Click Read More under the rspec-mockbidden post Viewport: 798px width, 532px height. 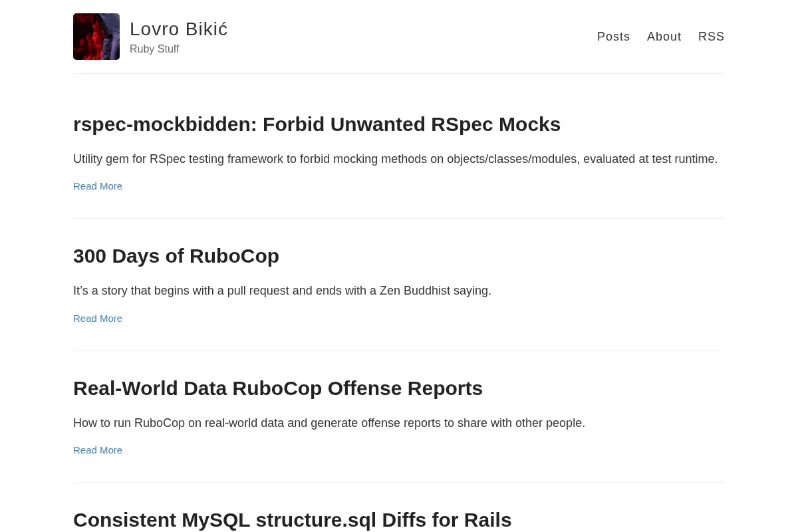point(98,186)
